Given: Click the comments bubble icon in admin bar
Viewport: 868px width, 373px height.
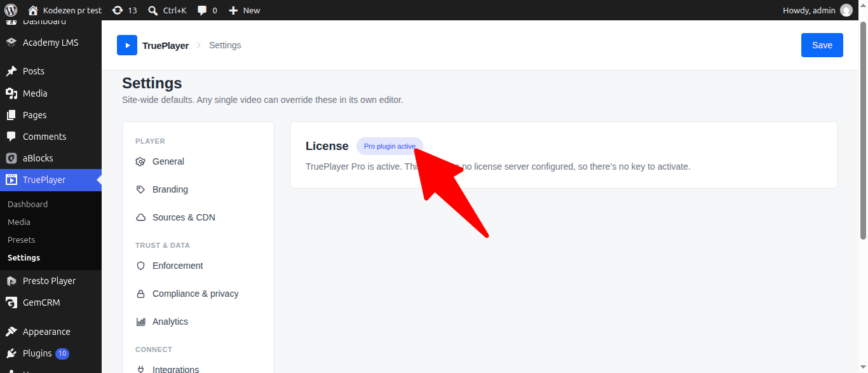Looking at the screenshot, I should click(x=202, y=10).
